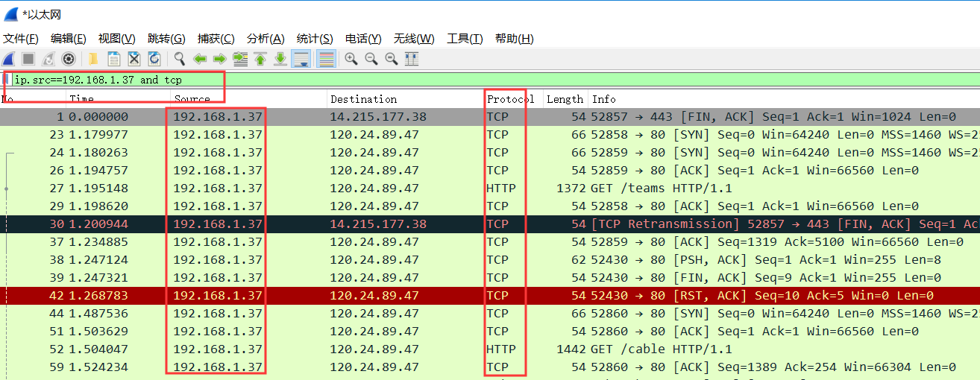The height and width of the screenshot is (380, 980).
Task: Open the 捕获(C) menu
Action: (216, 39)
